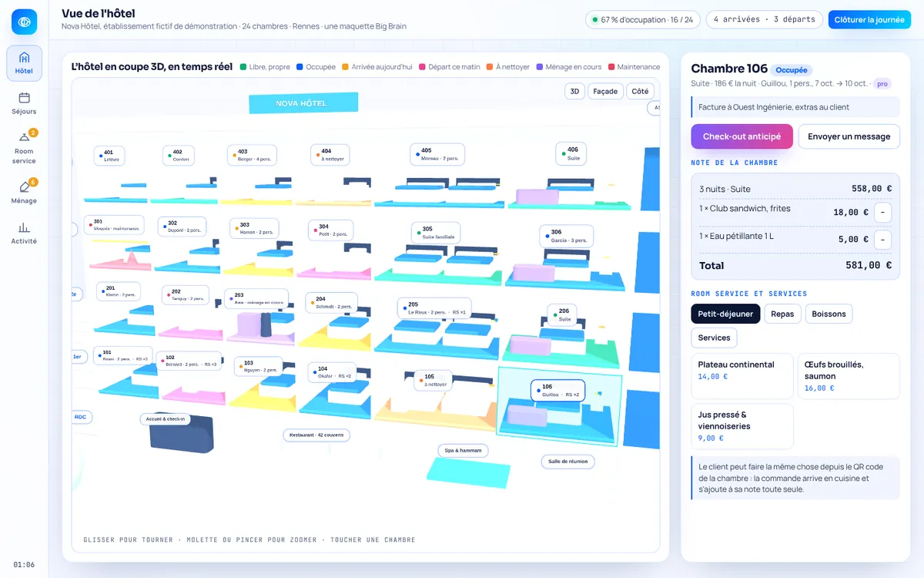Click the RDC floor label
The height and width of the screenshot is (578, 924).
coord(79,417)
